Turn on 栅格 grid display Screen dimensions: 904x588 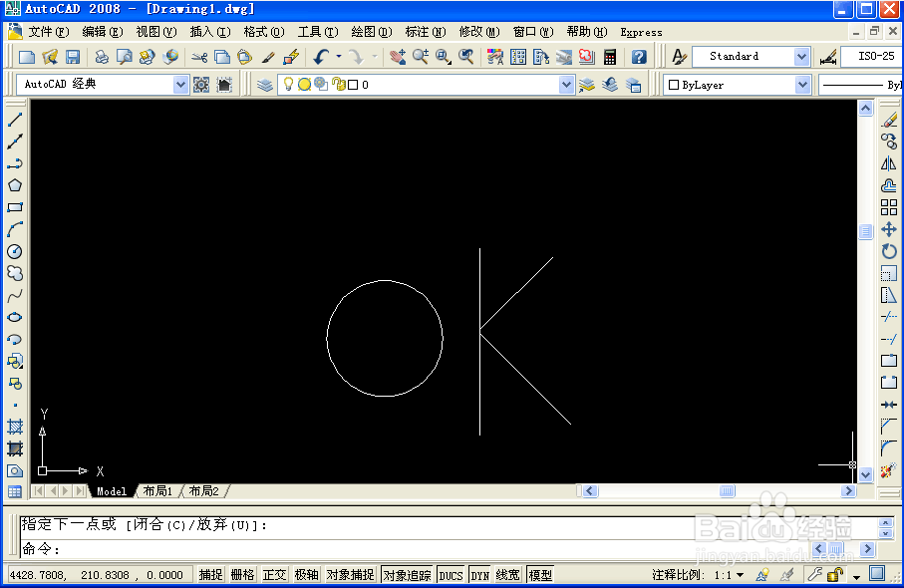point(242,574)
